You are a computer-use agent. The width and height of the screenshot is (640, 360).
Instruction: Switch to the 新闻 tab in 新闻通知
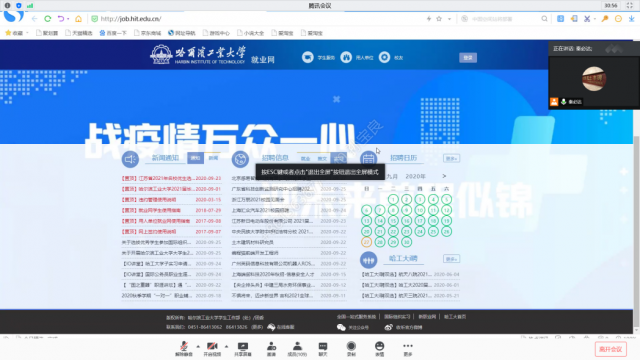point(213,158)
